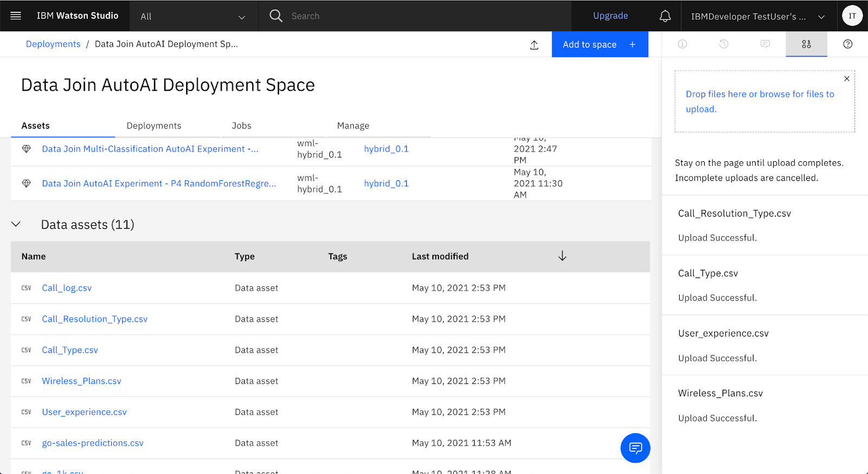The image size is (868, 474).
Task: Open the comments panel icon
Action: point(765,44)
